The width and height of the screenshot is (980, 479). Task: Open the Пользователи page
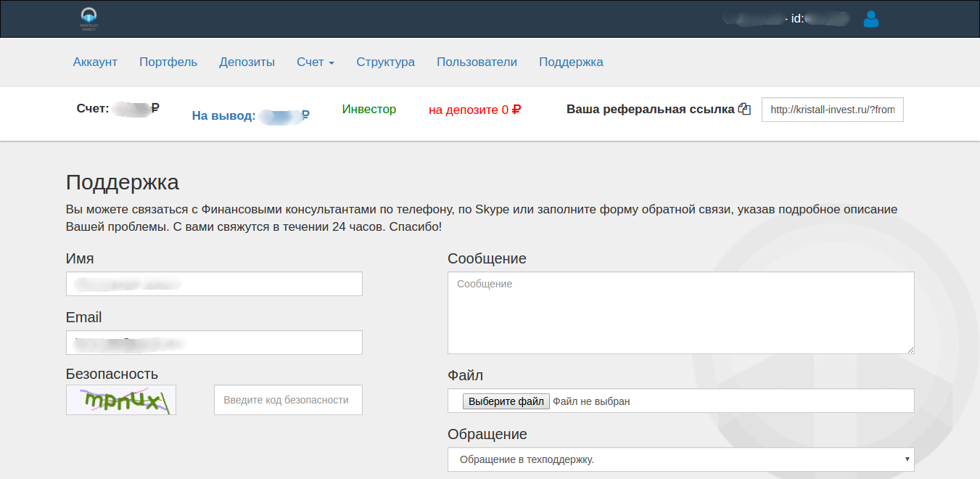coord(477,62)
